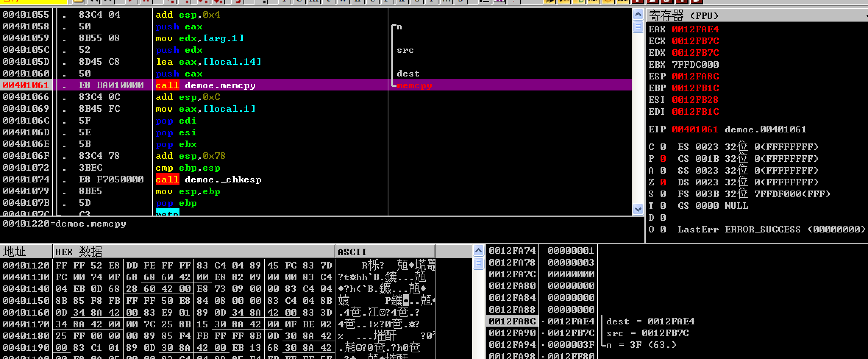868x359 pixels.
Task: Toggle the P parity flag value
Action: pos(663,159)
